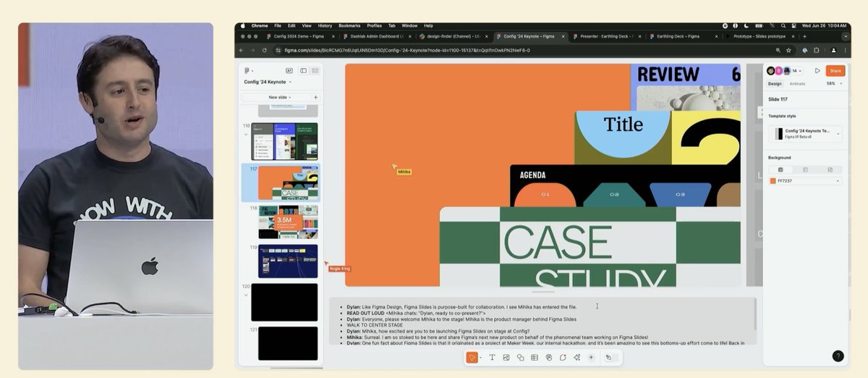Click the FF7237 orange color swatch

[773, 181]
